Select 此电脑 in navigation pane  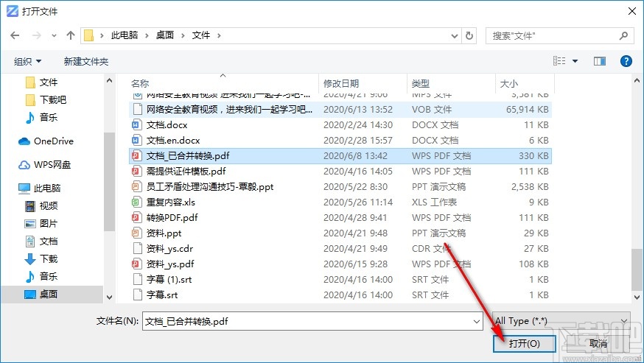40,188
